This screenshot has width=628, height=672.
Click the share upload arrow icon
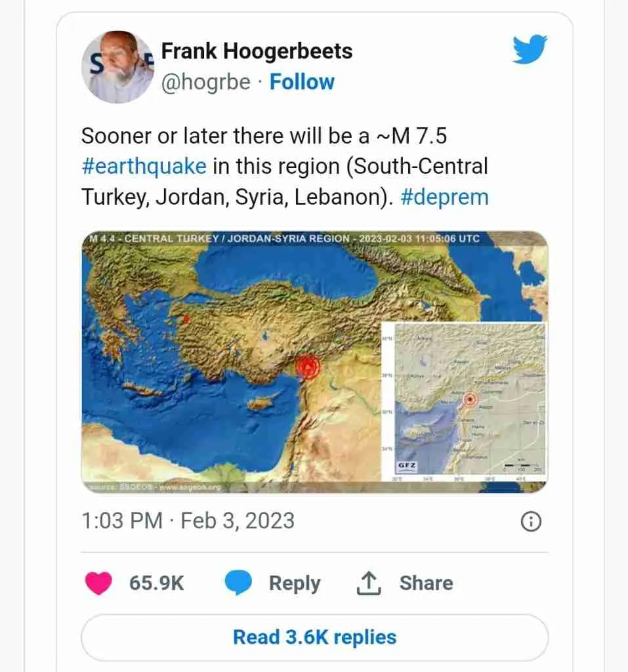point(369,583)
